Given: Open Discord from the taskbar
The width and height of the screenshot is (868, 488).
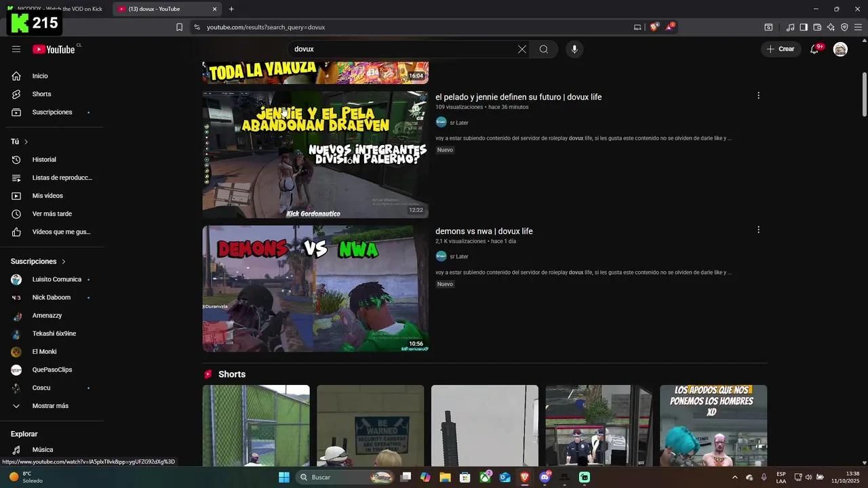Looking at the screenshot, I should click(545, 477).
